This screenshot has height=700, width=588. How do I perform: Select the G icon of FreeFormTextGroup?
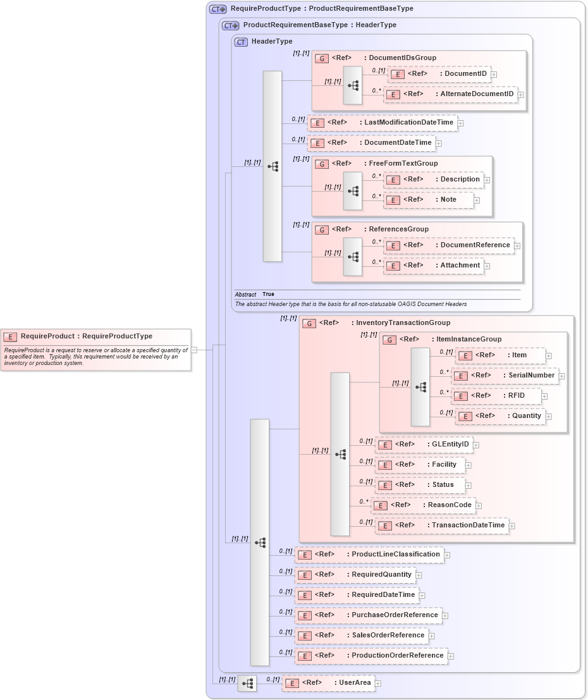321,163
